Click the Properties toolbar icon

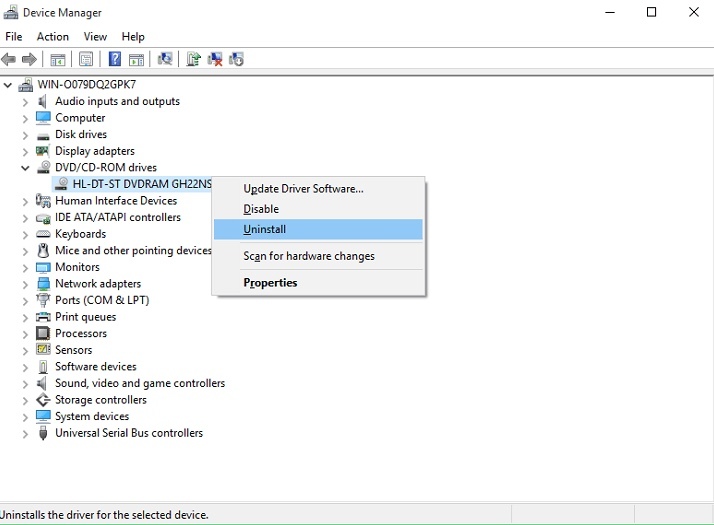tap(86, 59)
